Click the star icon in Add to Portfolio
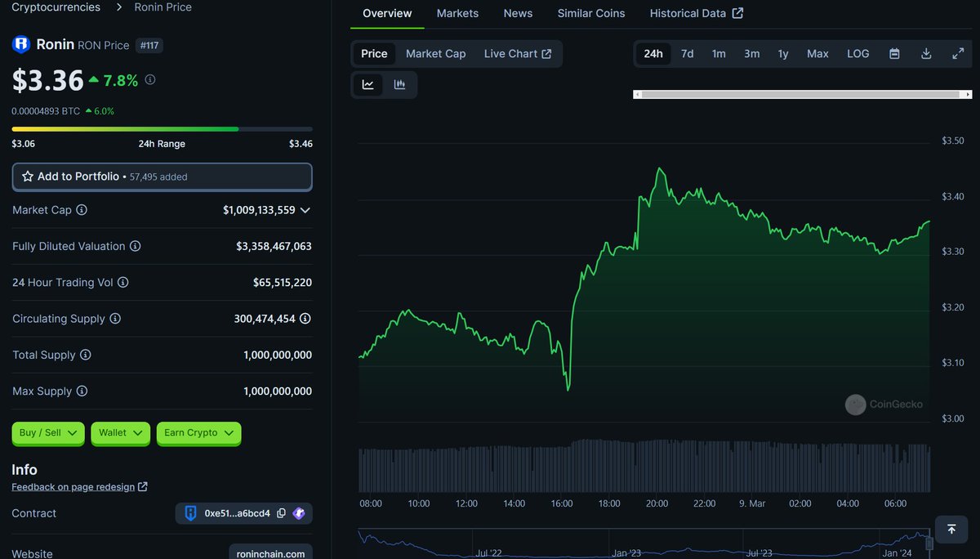980x559 pixels. (x=28, y=177)
